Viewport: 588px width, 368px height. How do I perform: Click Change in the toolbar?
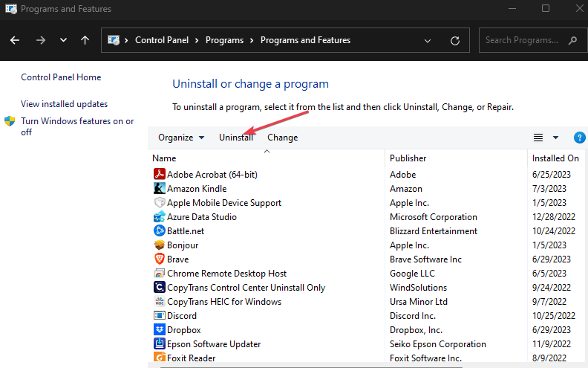pos(282,138)
